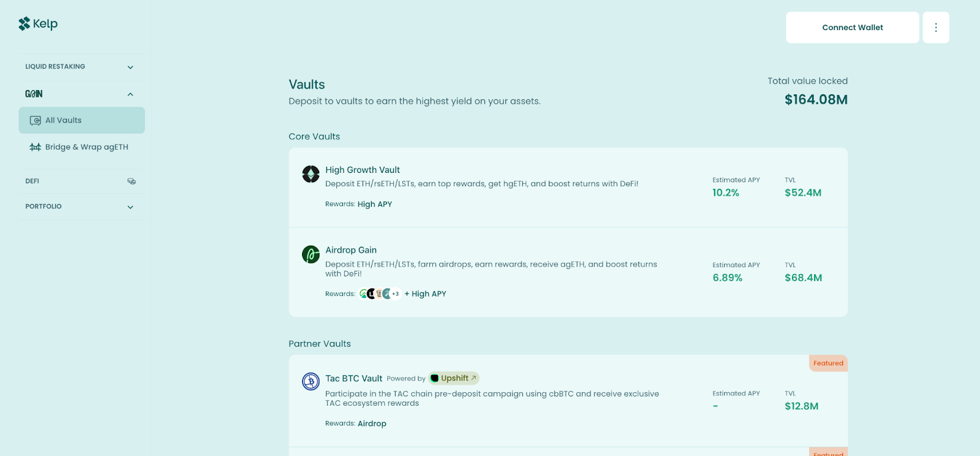Click the Airdrop Gain vault logo
The image size is (980, 456).
[311, 254]
